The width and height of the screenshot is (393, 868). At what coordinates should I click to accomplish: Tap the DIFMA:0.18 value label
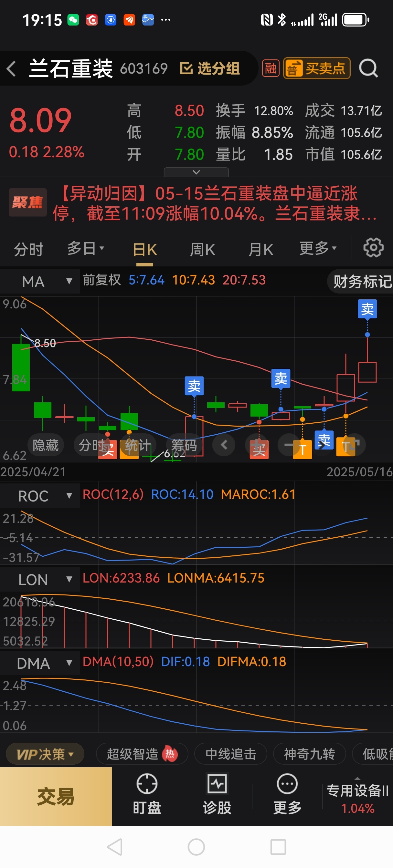click(252, 662)
